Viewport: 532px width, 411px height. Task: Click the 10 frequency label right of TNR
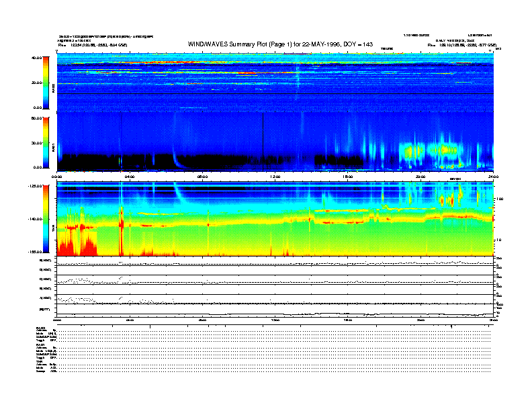(x=499, y=240)
